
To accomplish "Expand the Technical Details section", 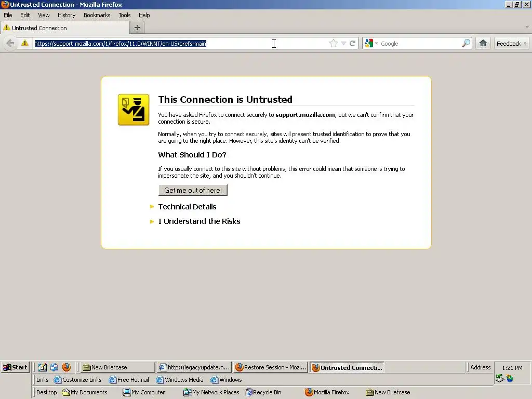I will (187, 207).
